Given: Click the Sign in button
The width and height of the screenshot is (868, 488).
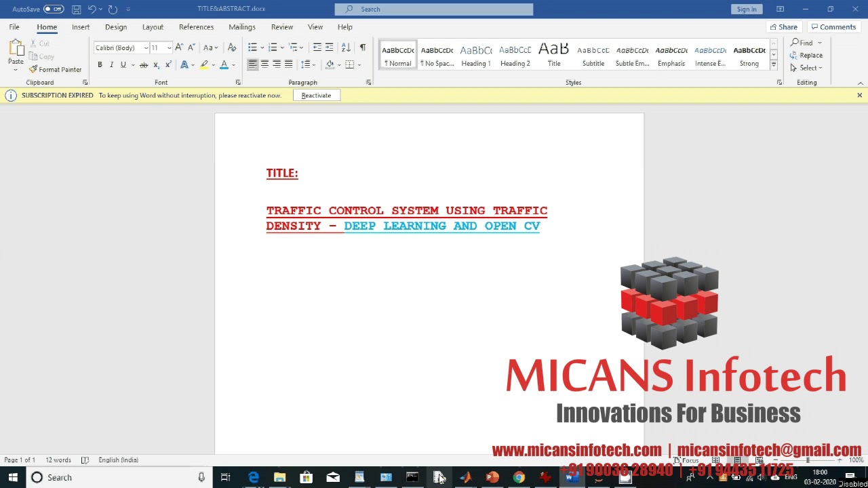Looking at the screenshot, I should pyautogui.click(x=747, y=9).
